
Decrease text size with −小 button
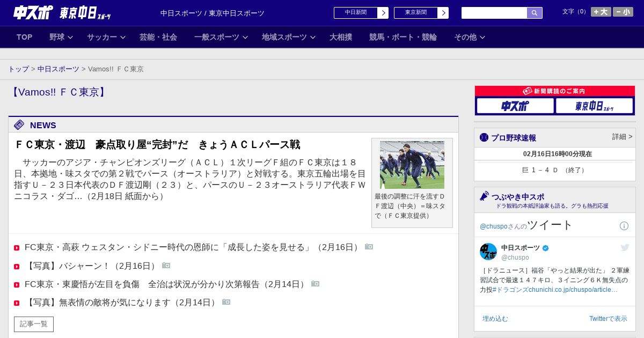pos(623,12)
